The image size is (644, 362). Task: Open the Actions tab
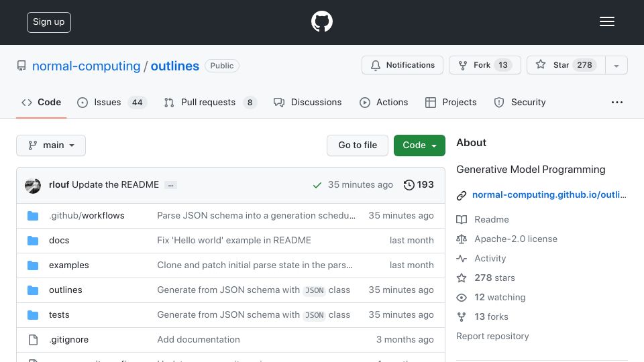(x=384, y=102)
